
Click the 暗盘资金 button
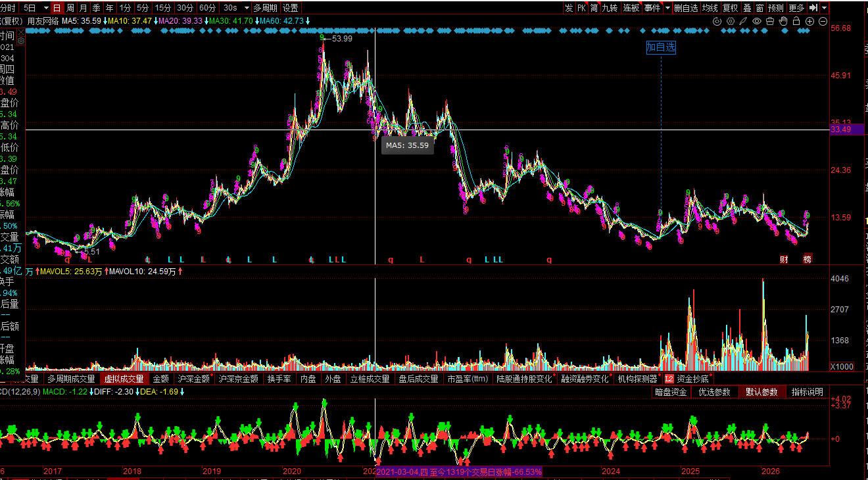tap(673, 392)
